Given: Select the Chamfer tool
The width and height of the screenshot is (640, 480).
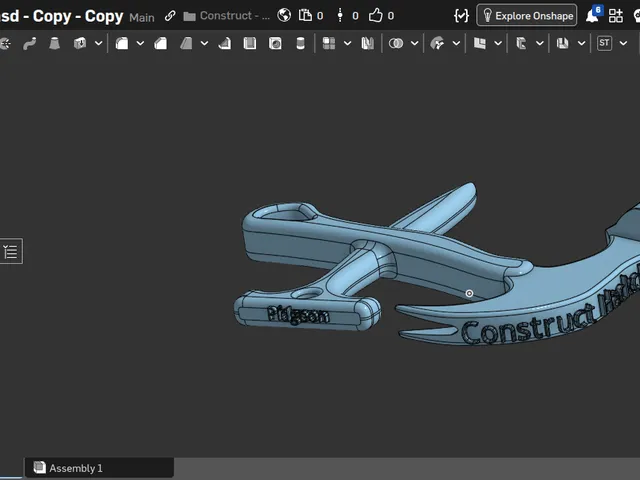Looking at the screenshot, I should pos(160,43).
